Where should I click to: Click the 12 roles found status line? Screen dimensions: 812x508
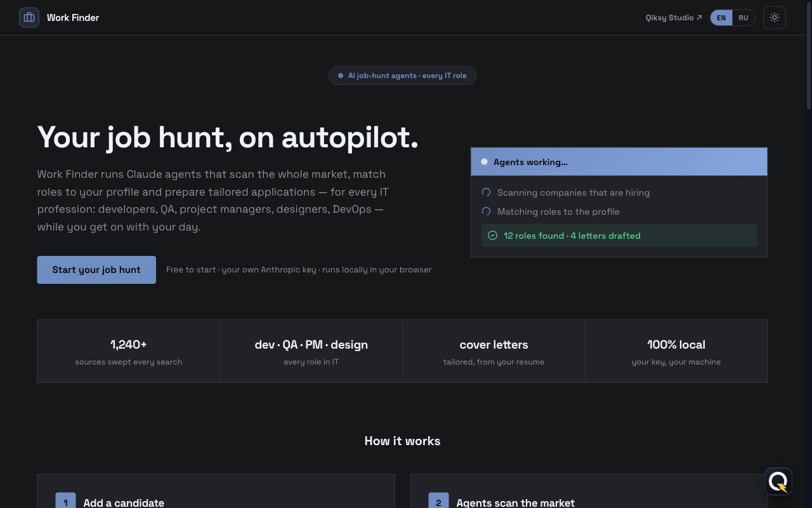pos(619,236)
